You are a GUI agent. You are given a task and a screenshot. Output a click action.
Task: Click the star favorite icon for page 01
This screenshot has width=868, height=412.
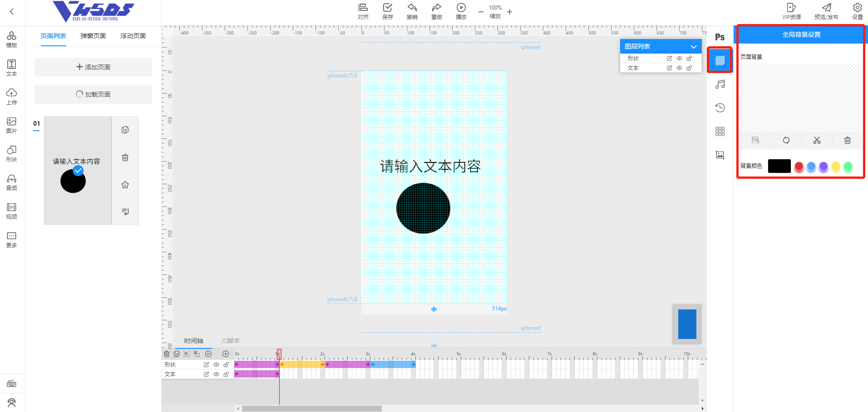pos(125,185)
